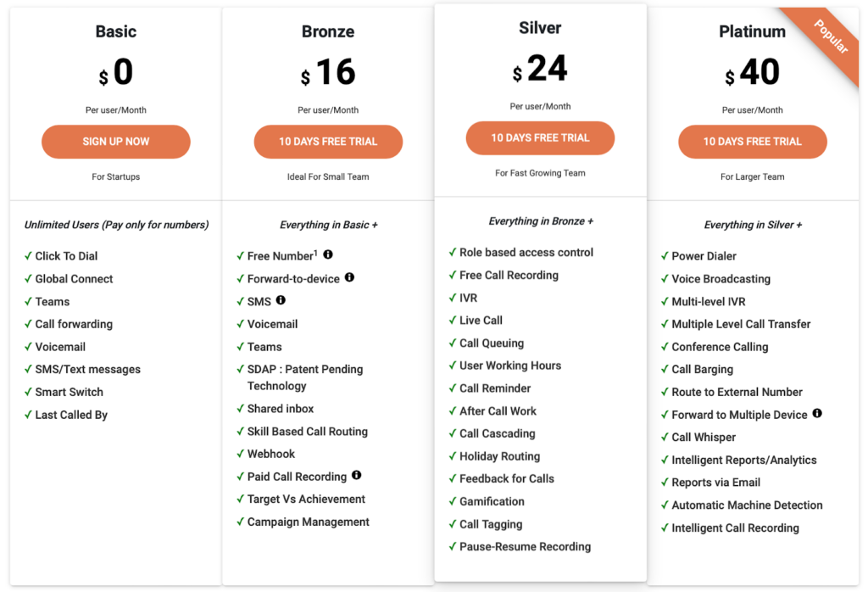Click checkmark beside Power Dialer
The image size is (868, 592).
[x=665, y=256]
